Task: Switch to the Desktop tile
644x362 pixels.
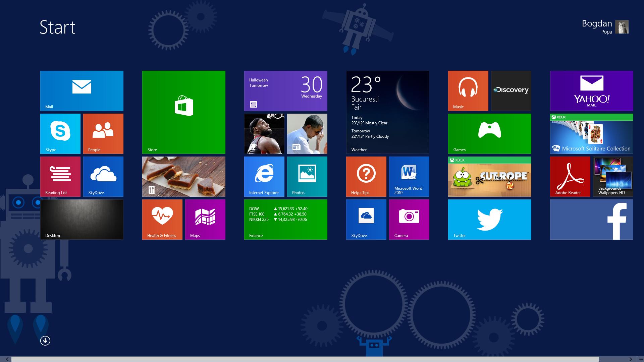Action: pos(82,219)
